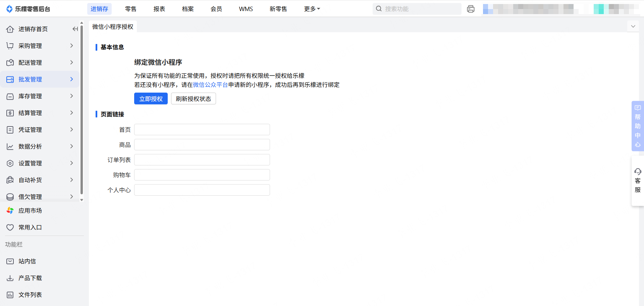Image resolution: width=644 pixels, height=306 pixels.
Task: Expand the 借欠管理 submenu chevron
Action: (71, 197)
